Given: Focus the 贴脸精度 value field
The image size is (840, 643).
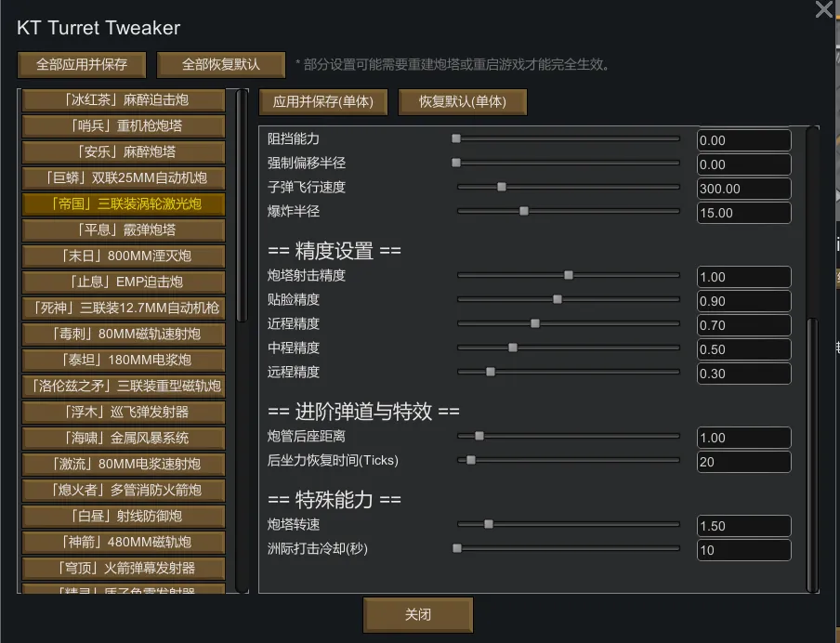Looking at the screenshot, I should [x=743, y=301].
